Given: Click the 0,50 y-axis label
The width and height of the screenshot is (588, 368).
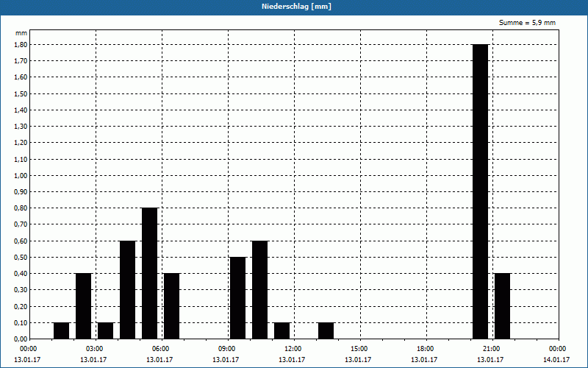Looking at the screenshot, I should [x=21, y=257].
